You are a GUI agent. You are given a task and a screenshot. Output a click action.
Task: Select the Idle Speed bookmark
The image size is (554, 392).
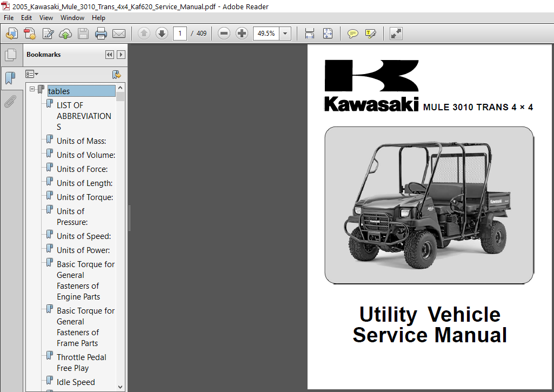coord(76,382)
